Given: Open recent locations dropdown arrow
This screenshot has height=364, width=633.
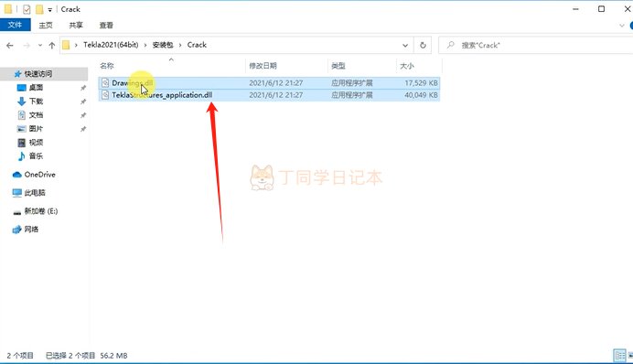Looking at the screenshot, I should pos(40,45).
